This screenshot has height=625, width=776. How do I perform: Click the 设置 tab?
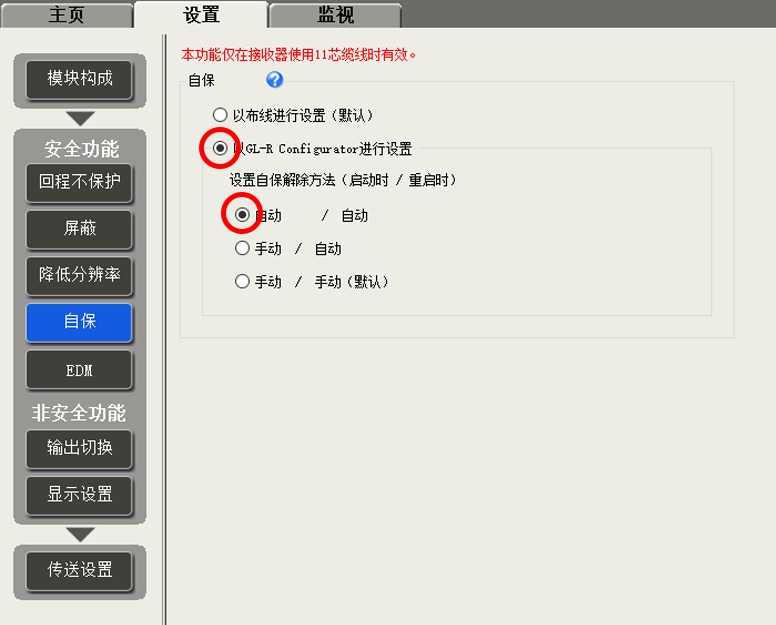click(201, 15)
